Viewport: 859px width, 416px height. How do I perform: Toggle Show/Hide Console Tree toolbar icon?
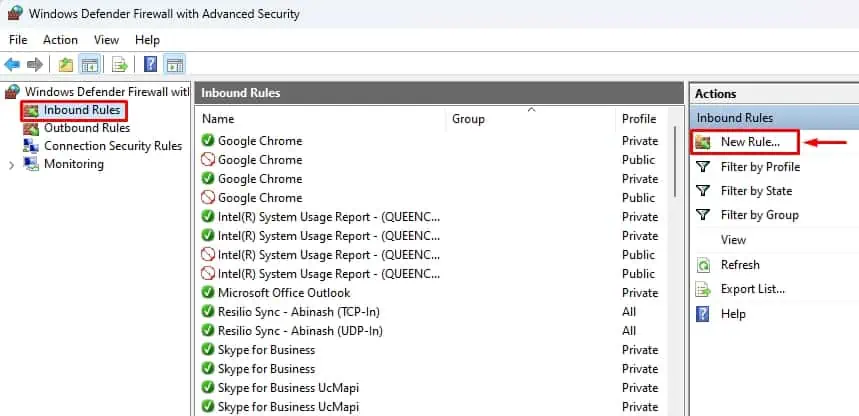(89, 65)
